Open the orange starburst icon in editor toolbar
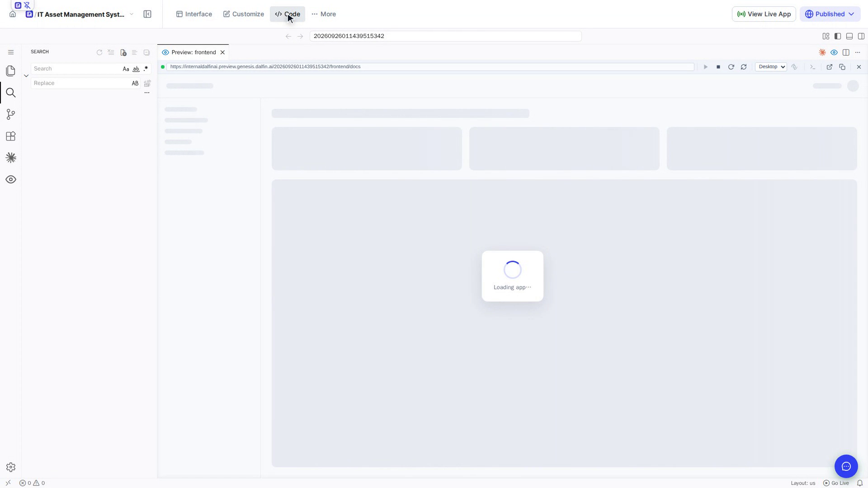Viewport: 868px width, 488px height. pos(822,52)
